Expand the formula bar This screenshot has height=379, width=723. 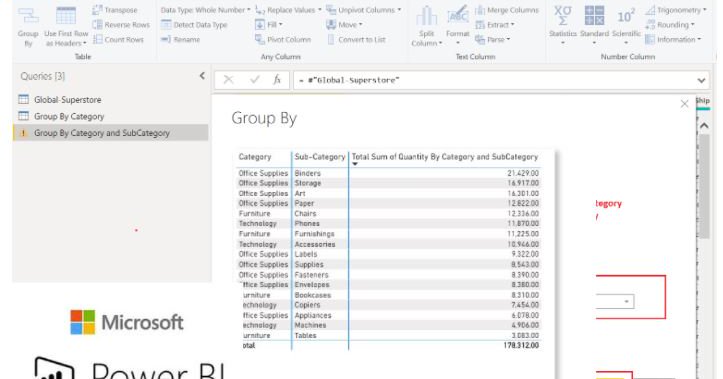pos(701,80)
